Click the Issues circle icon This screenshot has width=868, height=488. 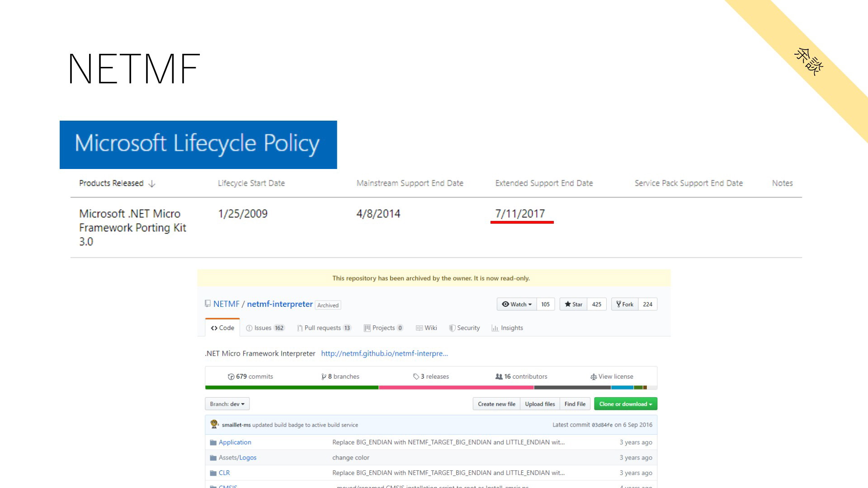(x=249, y=328)
